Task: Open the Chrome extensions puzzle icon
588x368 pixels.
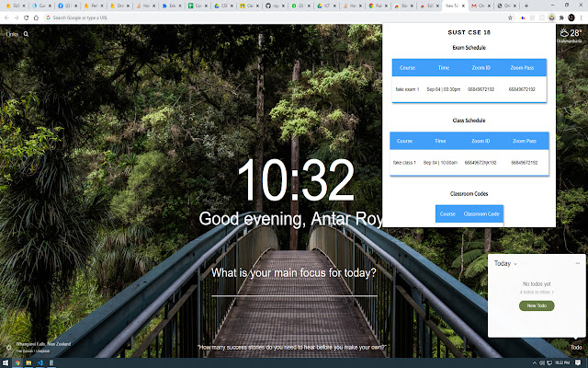Action: (561, 17)
